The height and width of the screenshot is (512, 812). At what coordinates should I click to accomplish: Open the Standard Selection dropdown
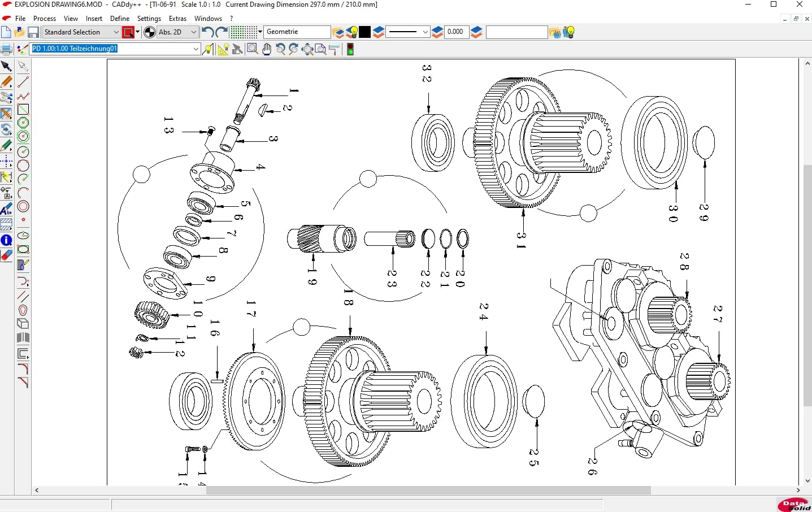tap(116, 32)
